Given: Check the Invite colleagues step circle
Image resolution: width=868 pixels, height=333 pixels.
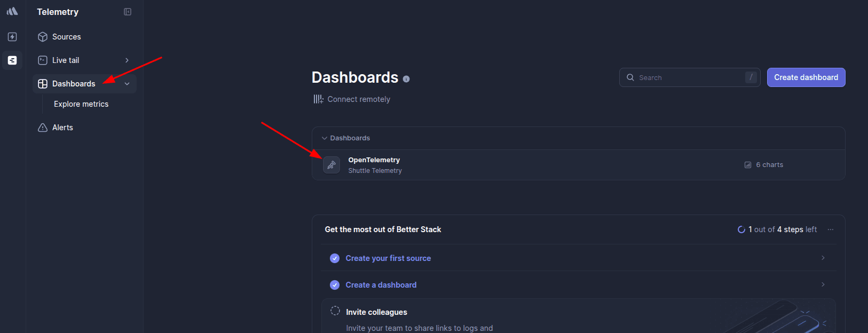Looking at the screenshot, I should 335,311.
